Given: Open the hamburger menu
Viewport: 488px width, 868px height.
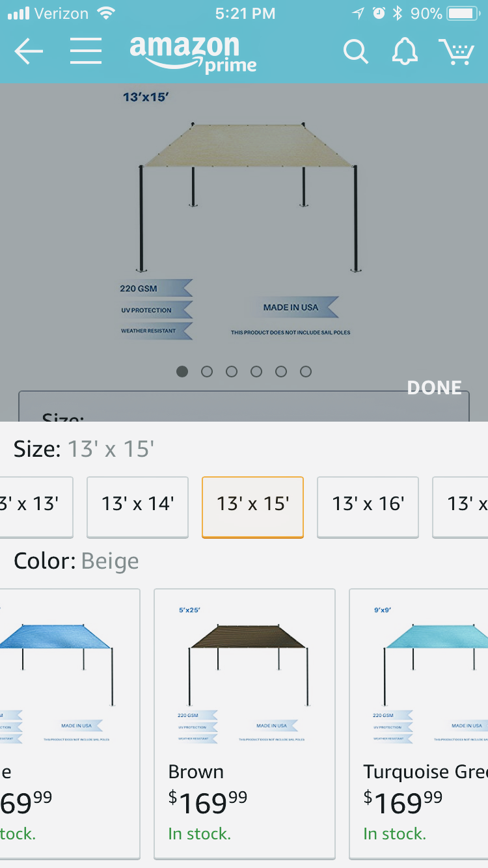Looking at the screenshot, I should click(x=86, y=51).
